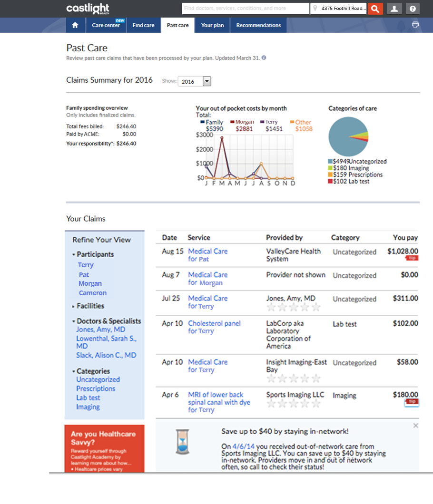Click the printer icon
The height and width of the screenshot is (504, 433).
click(x=415, y=25)
